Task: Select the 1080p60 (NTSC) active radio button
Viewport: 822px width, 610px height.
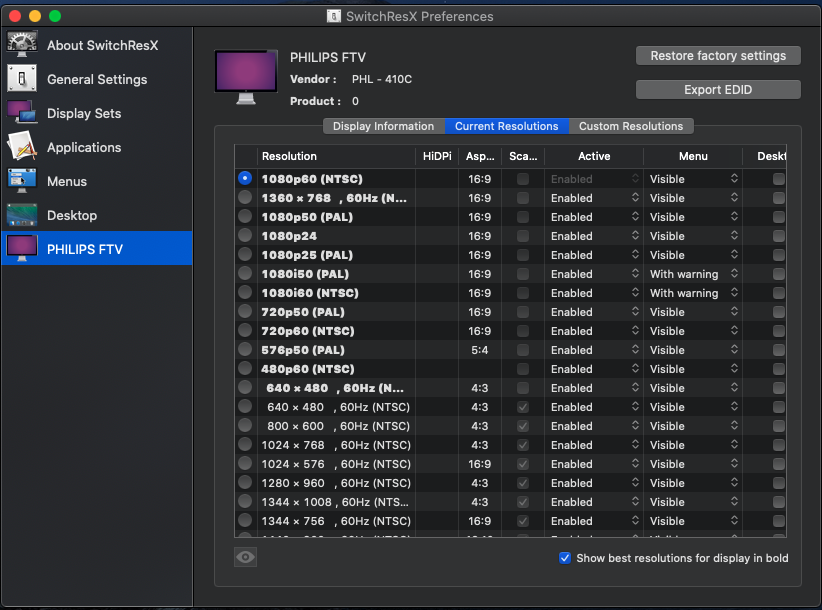Action: [245, 178]
